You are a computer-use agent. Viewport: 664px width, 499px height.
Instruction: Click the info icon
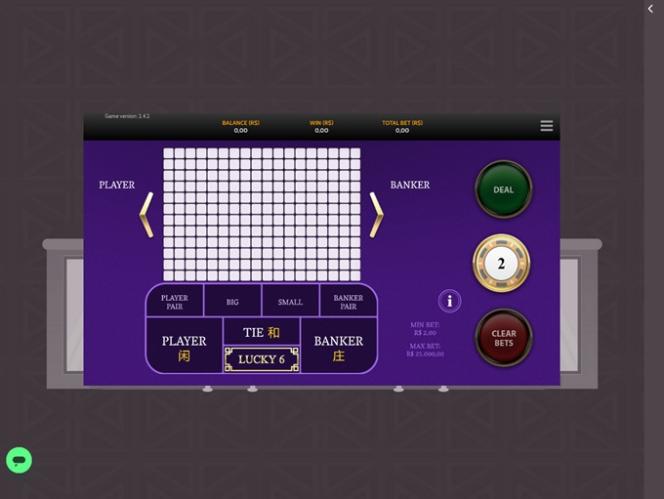click(x=450, y=301)
